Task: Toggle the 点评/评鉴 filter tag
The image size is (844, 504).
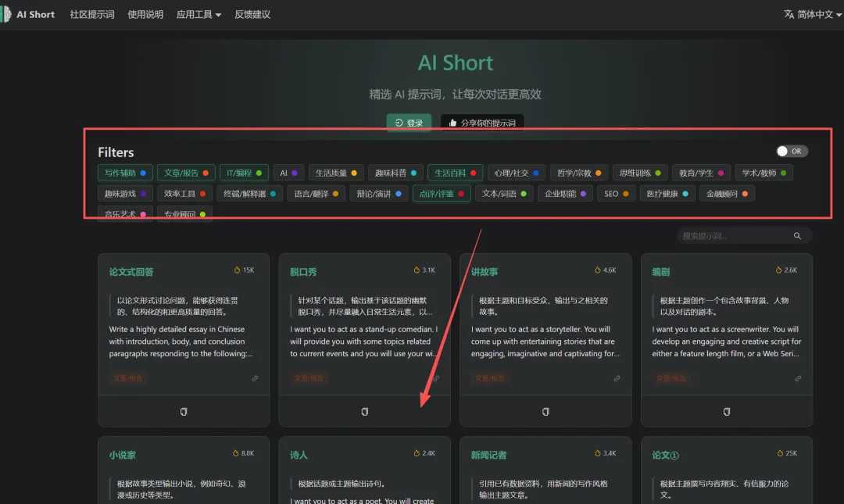Action: 442,193
